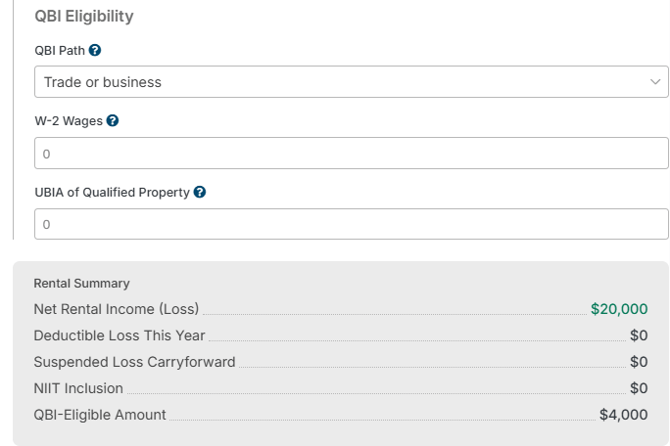
Task: Click the chevron arrow on QBI Path dropdown
Action: click(655, 82)
